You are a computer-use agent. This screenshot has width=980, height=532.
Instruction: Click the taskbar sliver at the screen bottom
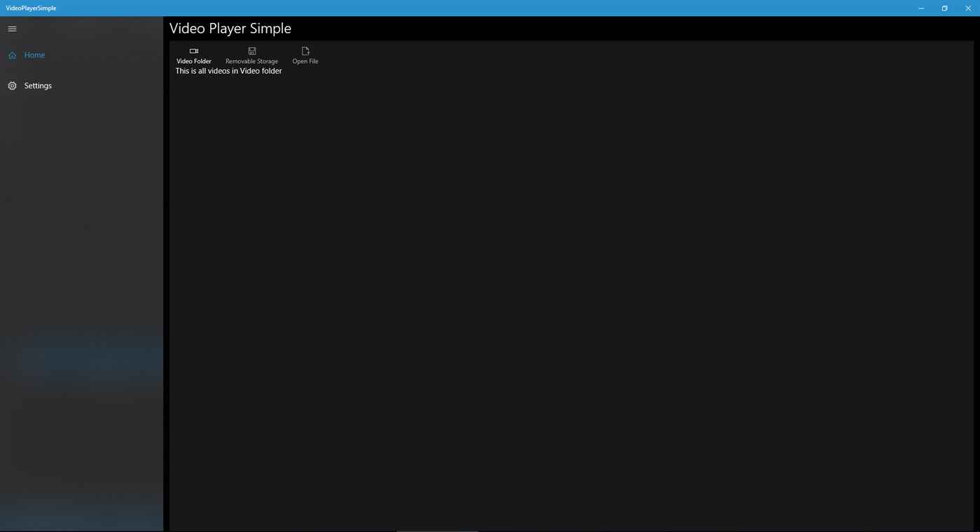[x=438, y=531]
